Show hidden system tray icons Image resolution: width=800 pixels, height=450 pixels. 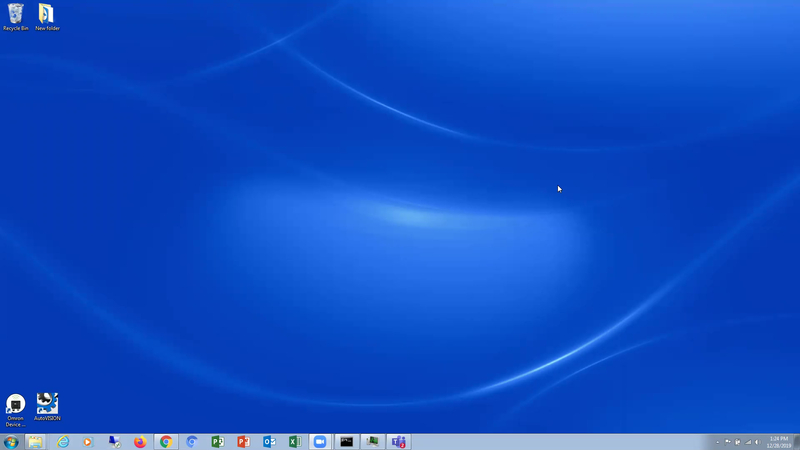(717, 442)
